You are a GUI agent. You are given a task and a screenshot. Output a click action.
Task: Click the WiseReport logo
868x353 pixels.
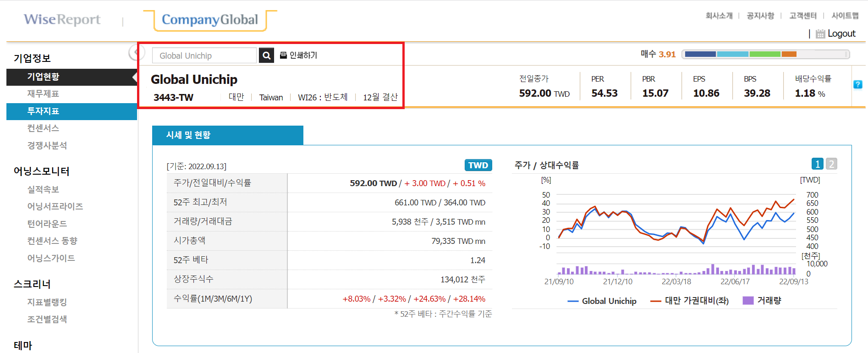[x=62, y=19]
